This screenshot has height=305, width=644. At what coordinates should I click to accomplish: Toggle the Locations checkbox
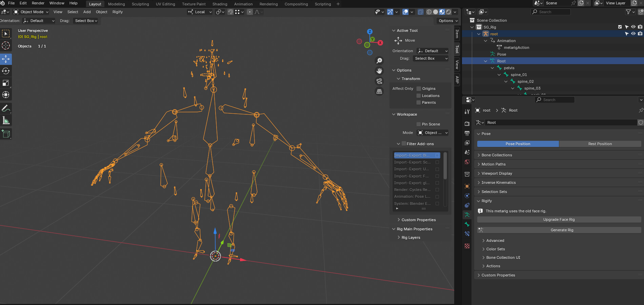coord(419,96)
